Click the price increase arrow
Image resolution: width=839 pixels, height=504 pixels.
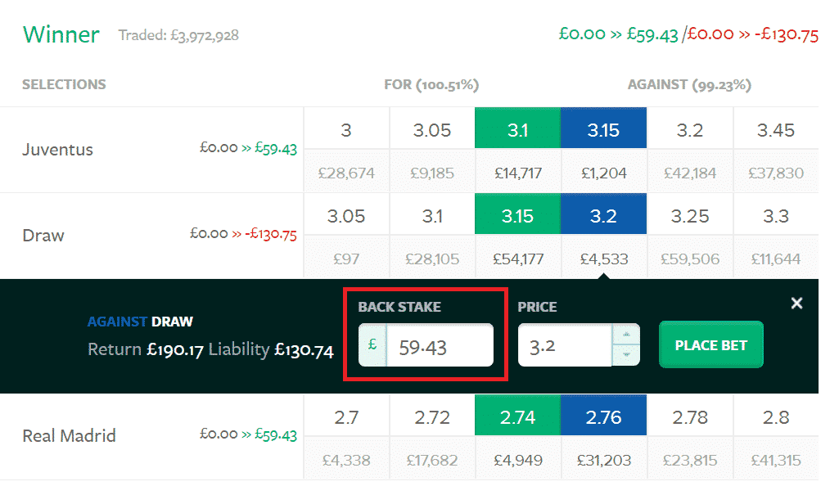[x=626, y=335]
